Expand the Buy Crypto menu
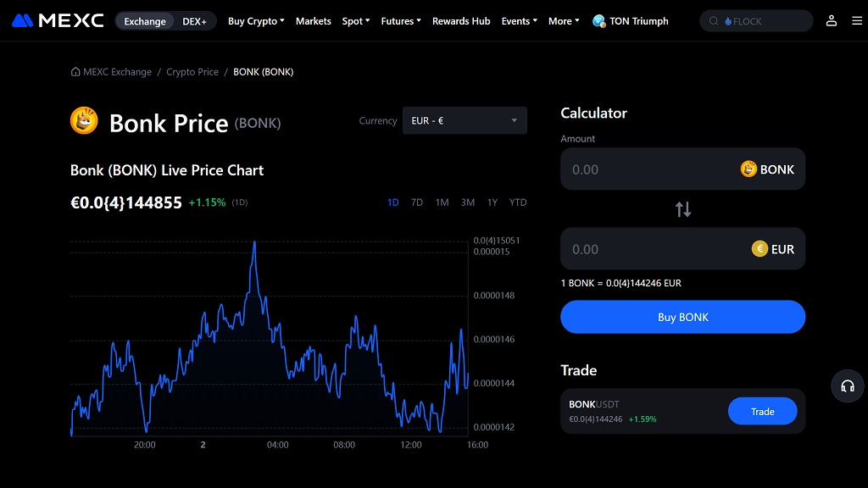This screenshot has height=488, width=868. [x=256, y=21]
